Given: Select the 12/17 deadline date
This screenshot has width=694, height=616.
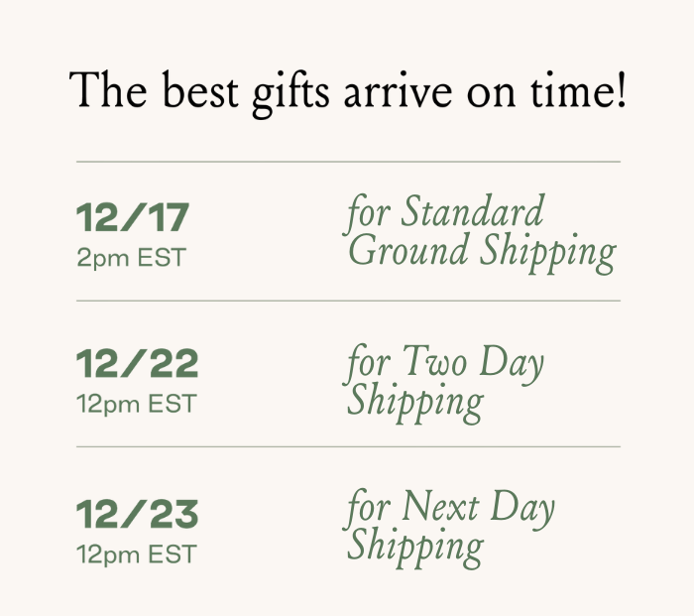Looking at the screenshot, I should [133, 218].
